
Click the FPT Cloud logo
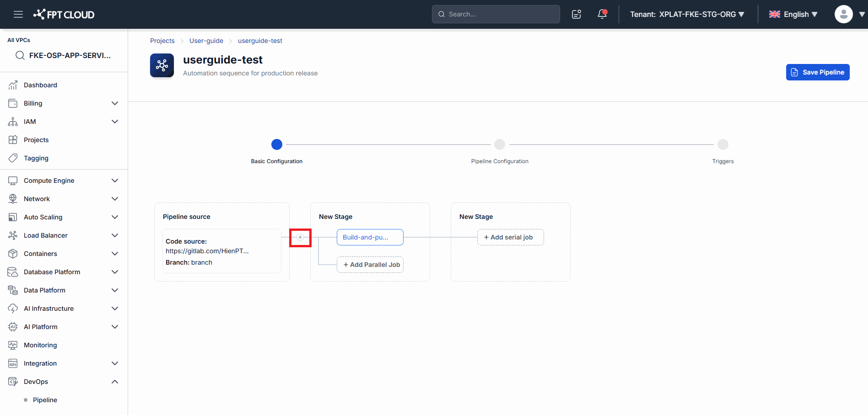(64, 14)
